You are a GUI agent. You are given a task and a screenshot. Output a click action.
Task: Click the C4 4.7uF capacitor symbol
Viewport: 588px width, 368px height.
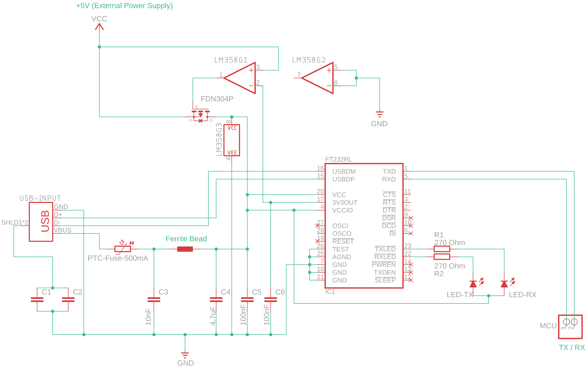pos(216,300)
